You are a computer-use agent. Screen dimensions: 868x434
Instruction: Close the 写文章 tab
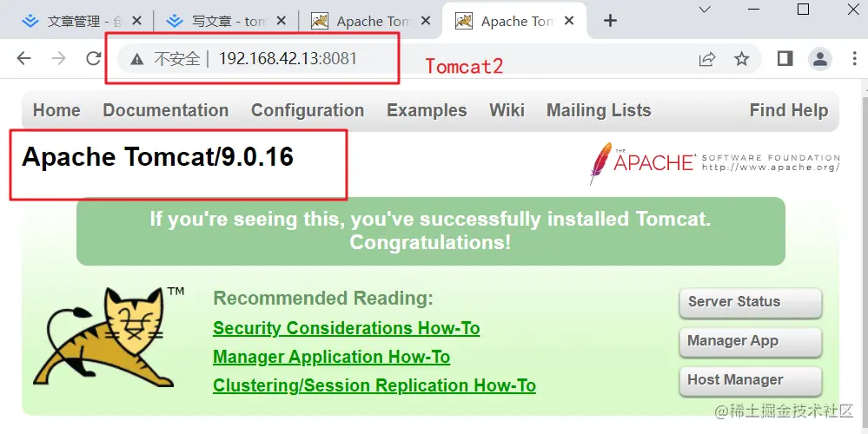click(x=282, y=21)
